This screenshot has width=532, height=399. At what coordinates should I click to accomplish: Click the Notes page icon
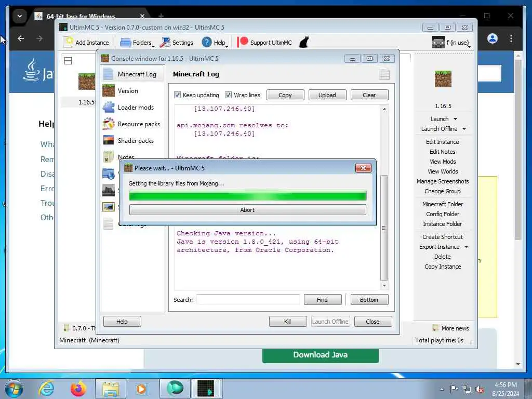point(108,156)
